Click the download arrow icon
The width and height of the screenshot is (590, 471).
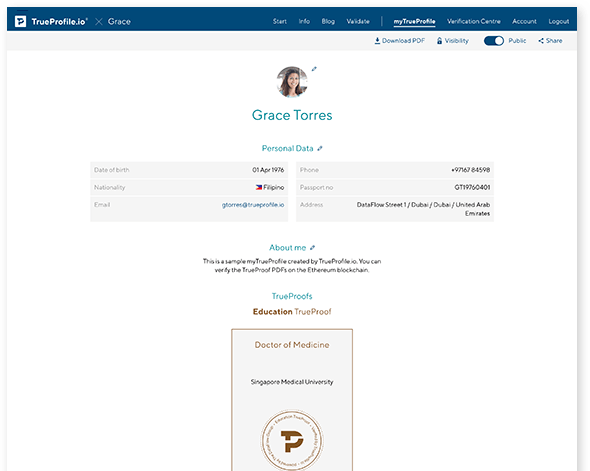coord(377,41)
